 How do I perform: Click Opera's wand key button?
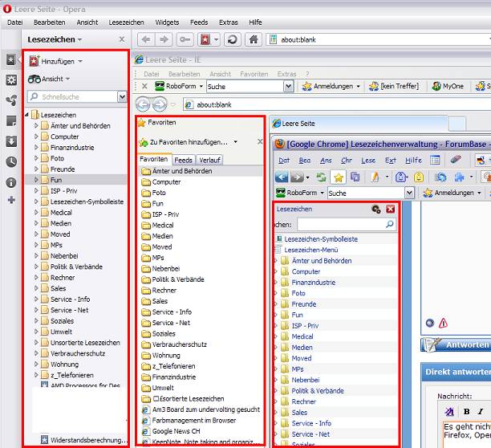pos(185,39)
